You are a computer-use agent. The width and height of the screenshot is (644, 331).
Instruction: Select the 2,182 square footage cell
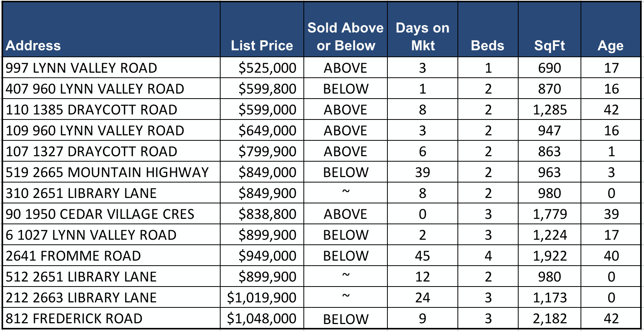pyautogui.click(x=550, y=319)
